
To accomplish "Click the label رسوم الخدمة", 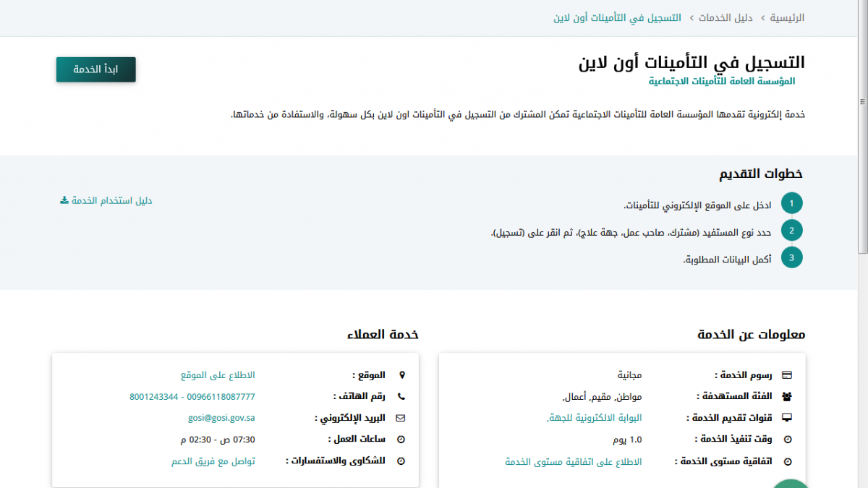I will 743,375.
